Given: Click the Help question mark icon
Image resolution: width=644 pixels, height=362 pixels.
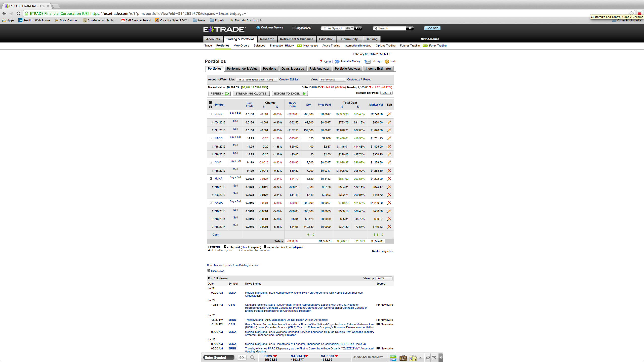Looking at the screenshot, I should 387,62.
